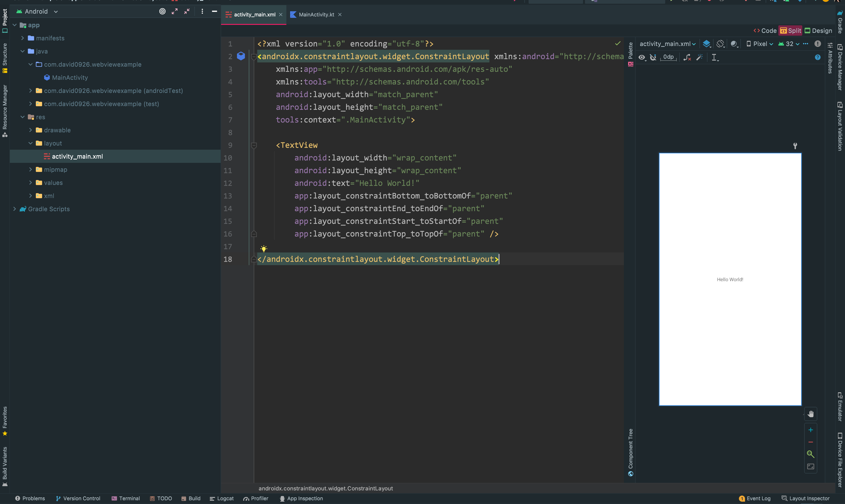Clear all constraints in design toolbar
The image size is (845, 504).
(687, 57)
